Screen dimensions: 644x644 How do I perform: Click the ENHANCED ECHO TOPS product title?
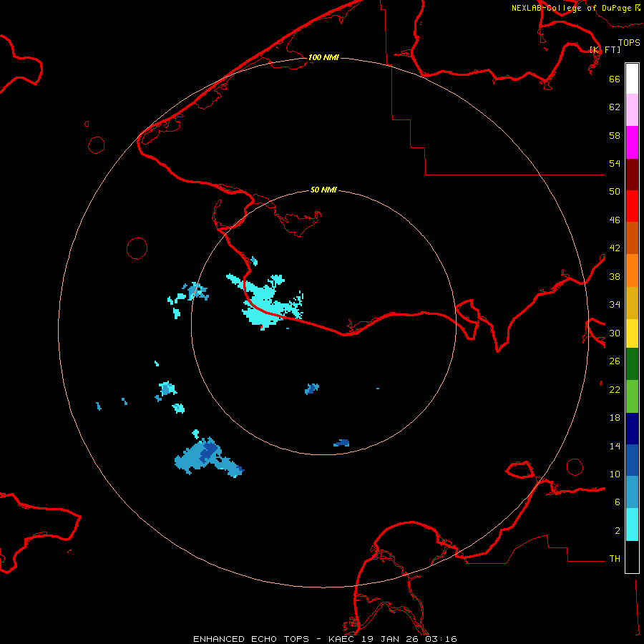[251, 639]
